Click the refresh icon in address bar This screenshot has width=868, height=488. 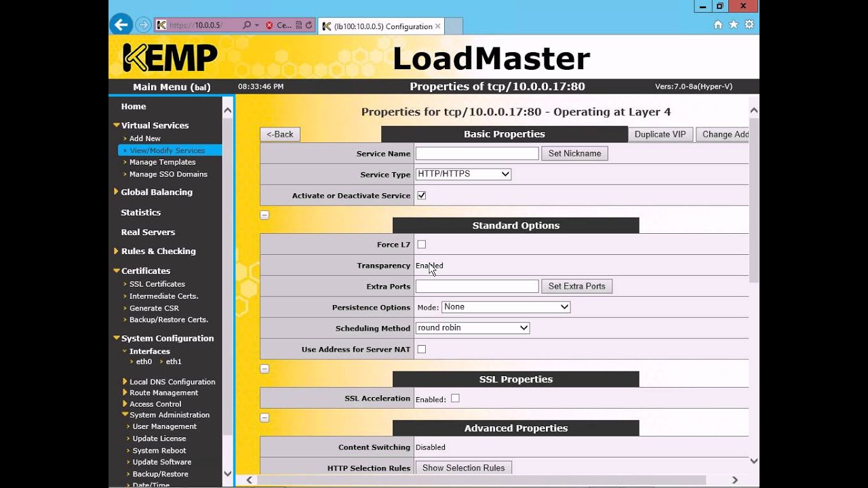click(x=309, y=25)
